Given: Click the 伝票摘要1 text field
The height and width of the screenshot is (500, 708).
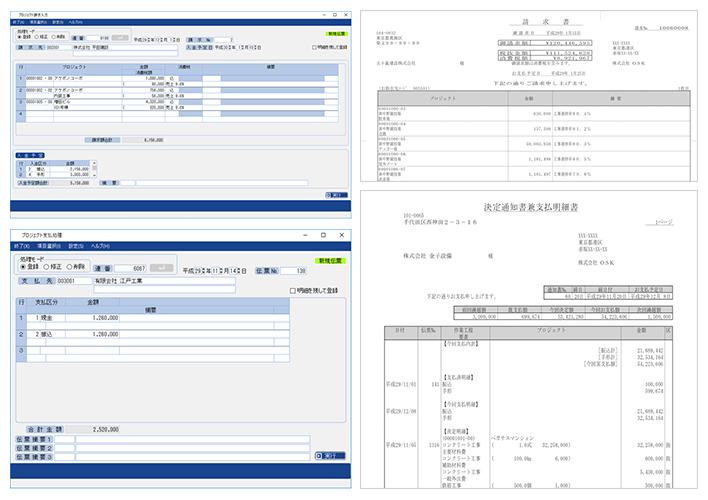Looking at the screenshot, I should pos(190,439).
